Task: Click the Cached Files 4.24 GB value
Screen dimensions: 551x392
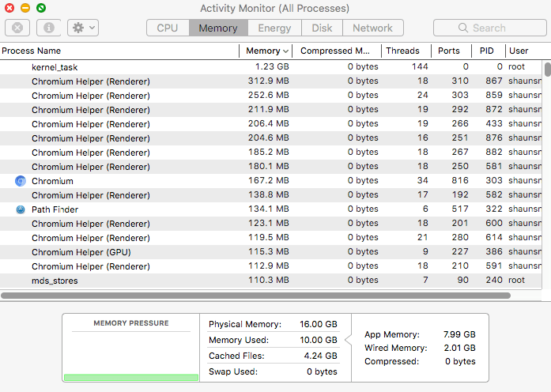Action: pyautogui.click(x=320, y=356)
